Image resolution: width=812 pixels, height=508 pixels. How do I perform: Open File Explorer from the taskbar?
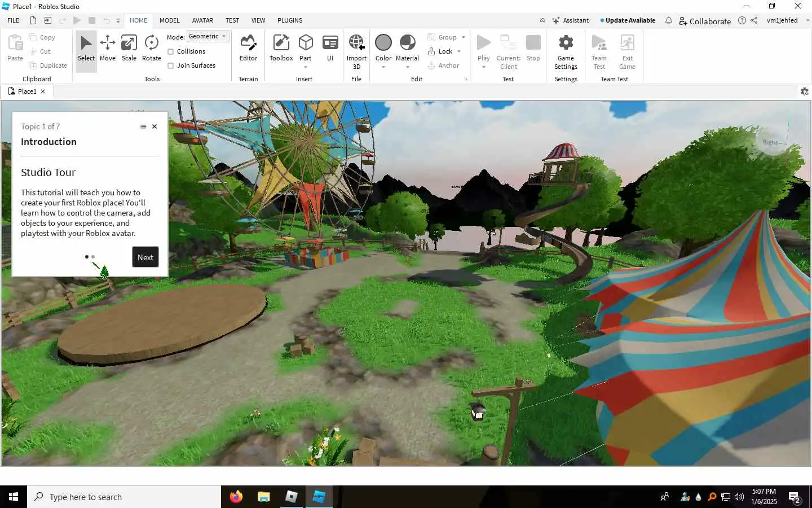click(x=264, y=497)
